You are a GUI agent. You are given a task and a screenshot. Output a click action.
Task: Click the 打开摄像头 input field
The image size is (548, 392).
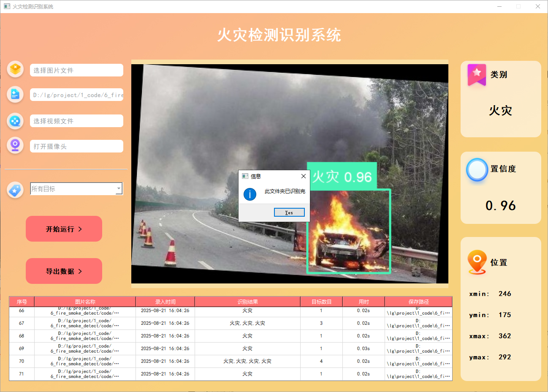(76, 146)
